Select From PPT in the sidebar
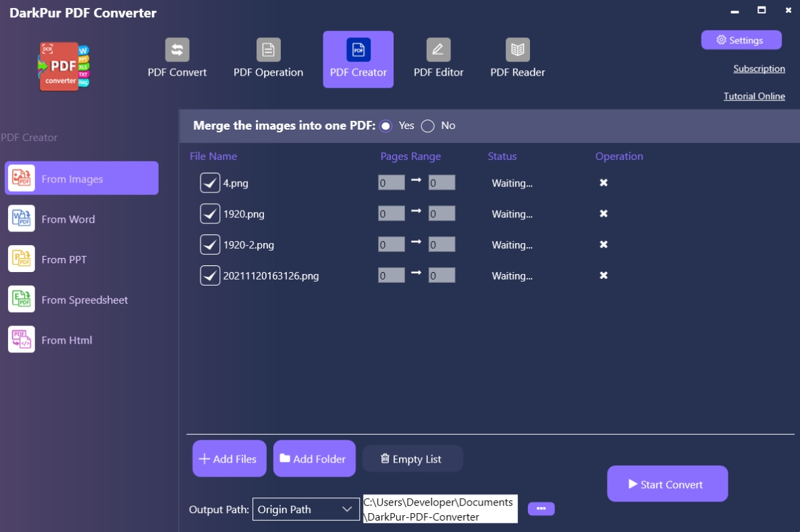This screenshot has width=800, height=532. click(x=63, y=260)
